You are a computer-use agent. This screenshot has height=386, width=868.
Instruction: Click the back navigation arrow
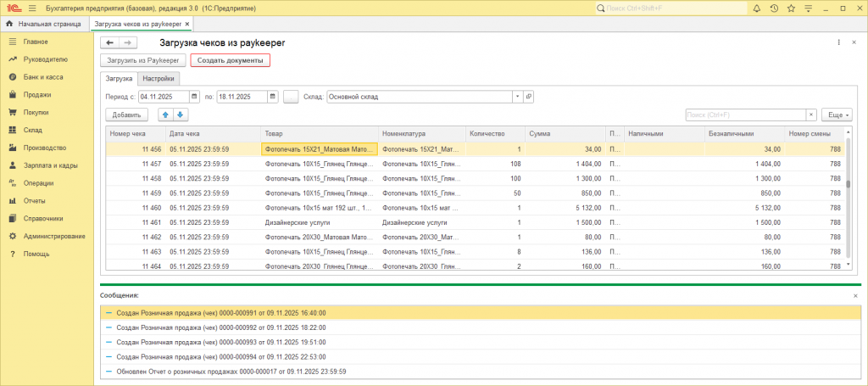pyautogui.click(x=108, y=42)
